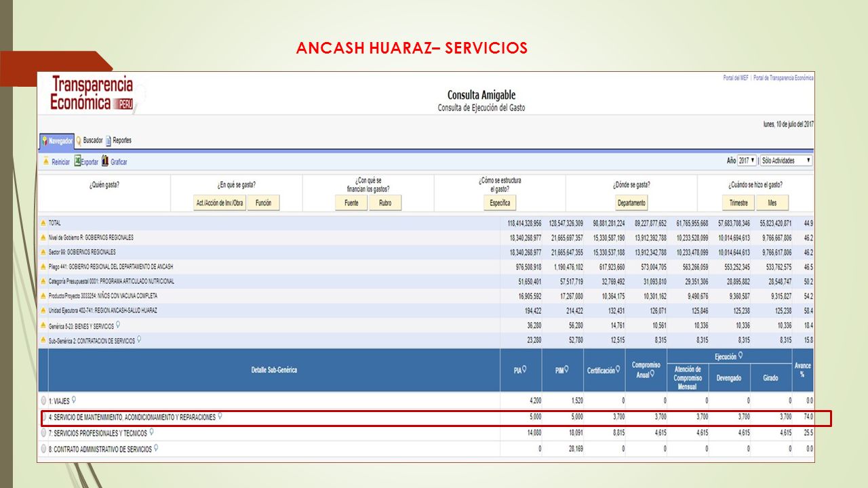This screenshot has height=488, width=868.
Task: Click up-arrow beside Unidad Ejecutora 402-741
Action: [43, 310]
